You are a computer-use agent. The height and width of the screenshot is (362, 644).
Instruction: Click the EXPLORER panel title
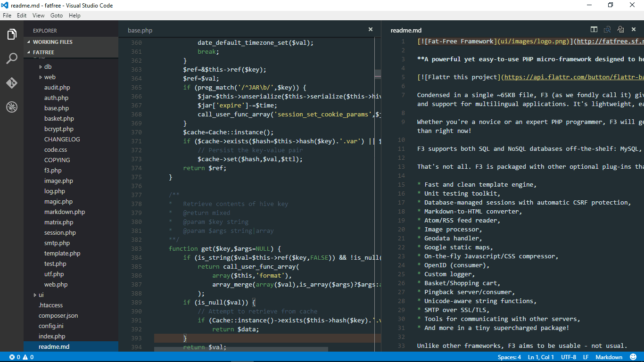[45, 31]
